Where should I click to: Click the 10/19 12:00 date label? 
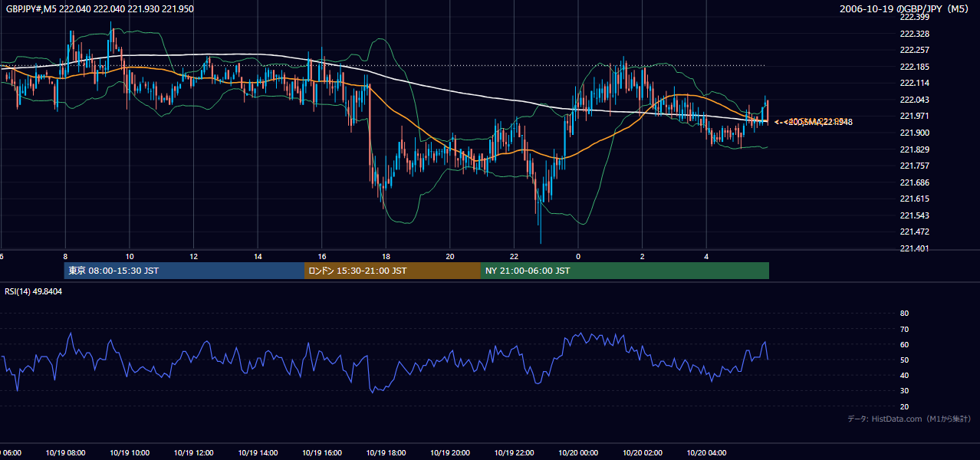pyautogui.click(x=193, y=453)
